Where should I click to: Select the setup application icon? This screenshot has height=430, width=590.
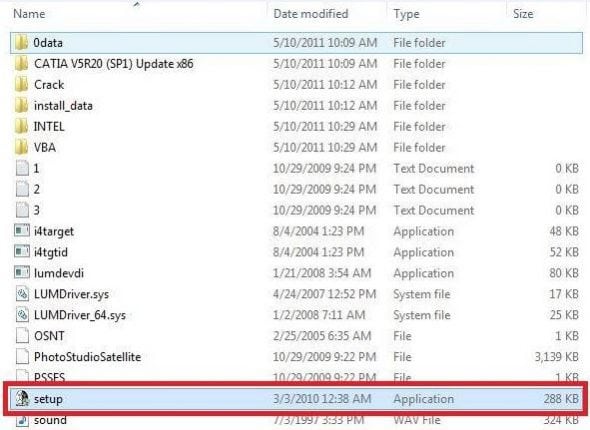(22, 398)
